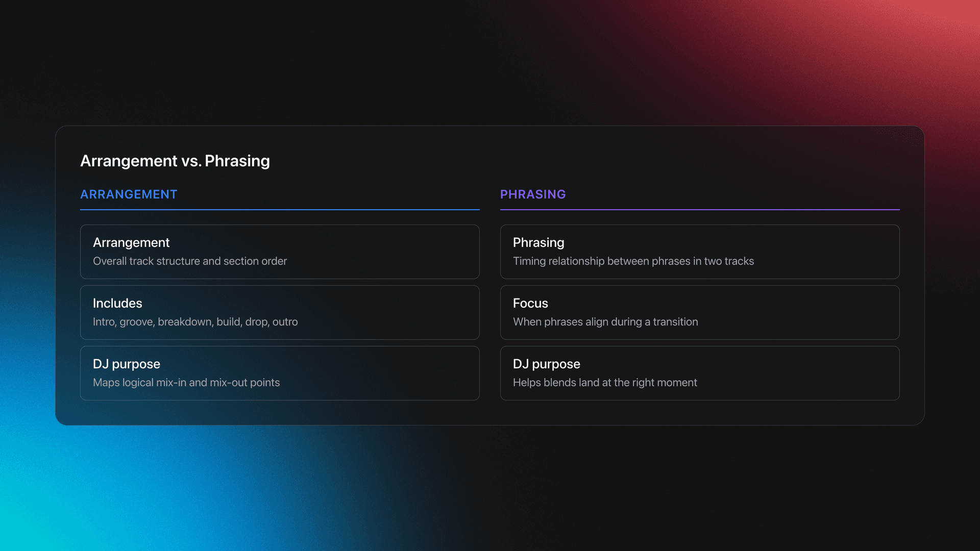
Task: Select the purple PHRASING column heading
Action: (x=532, y=194)
